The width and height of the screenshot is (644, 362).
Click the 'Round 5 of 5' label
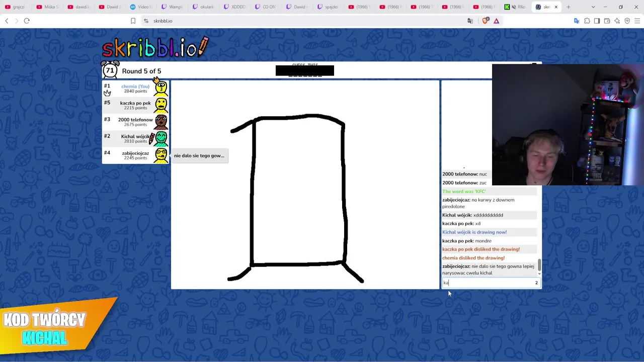[x=141, y=71]
